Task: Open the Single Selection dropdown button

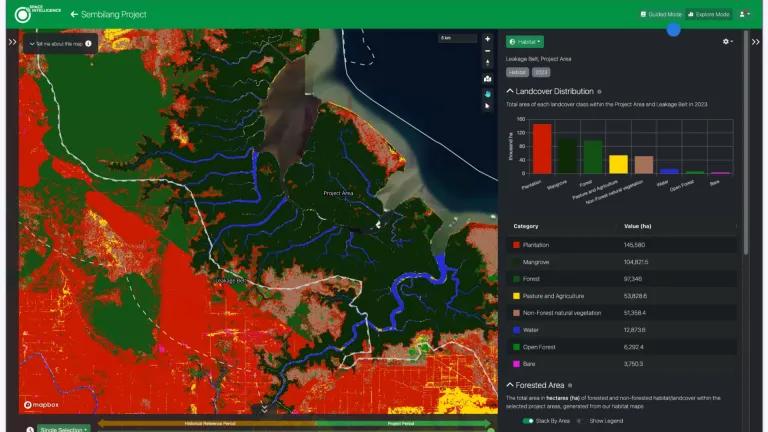Action: point(64,429)
